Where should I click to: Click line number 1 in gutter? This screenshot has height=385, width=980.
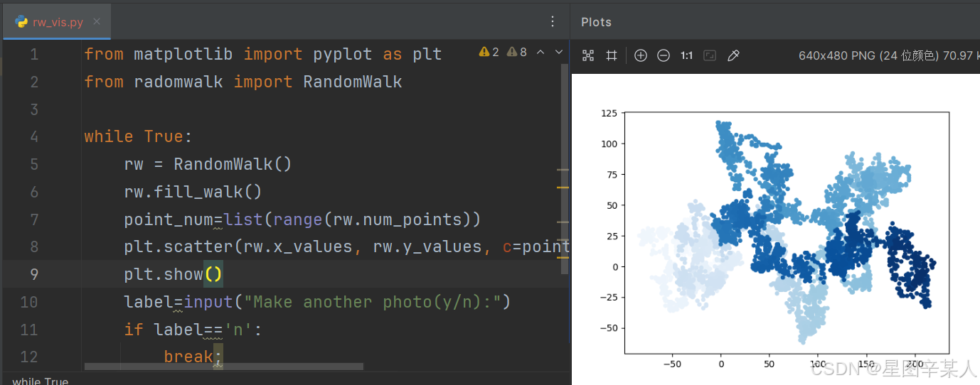34,55
